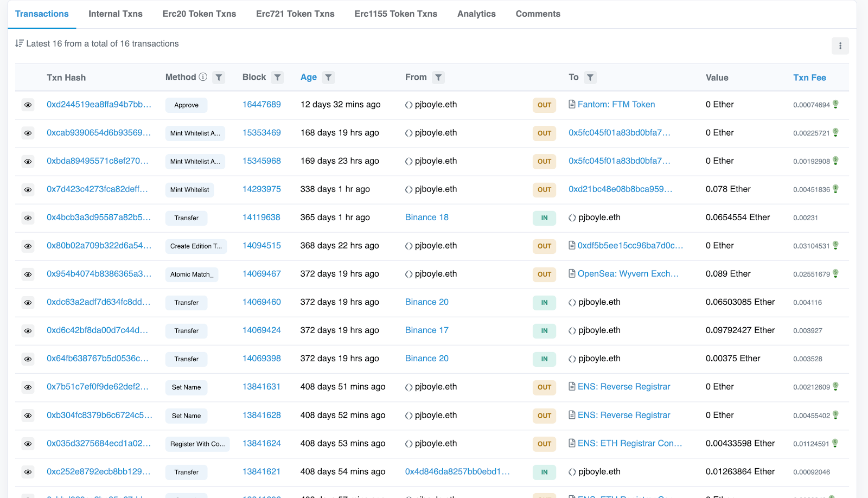Click contract icon next to OpenSea: Wyvern Exchange
The height and width of the screenshot is (498, 868).
point(572,273)
